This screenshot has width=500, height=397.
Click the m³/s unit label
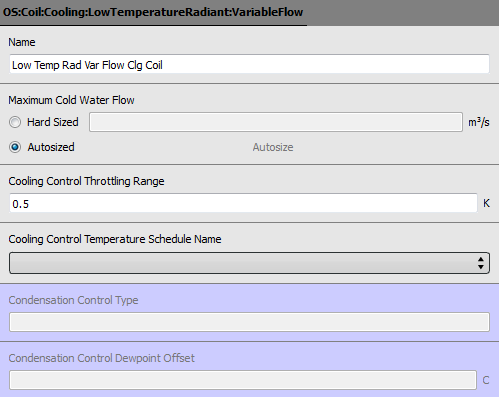(479, 122)
